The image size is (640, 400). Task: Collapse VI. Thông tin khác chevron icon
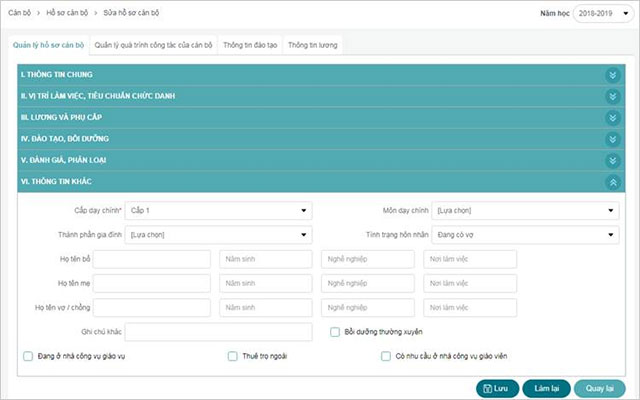coord(613,182)
